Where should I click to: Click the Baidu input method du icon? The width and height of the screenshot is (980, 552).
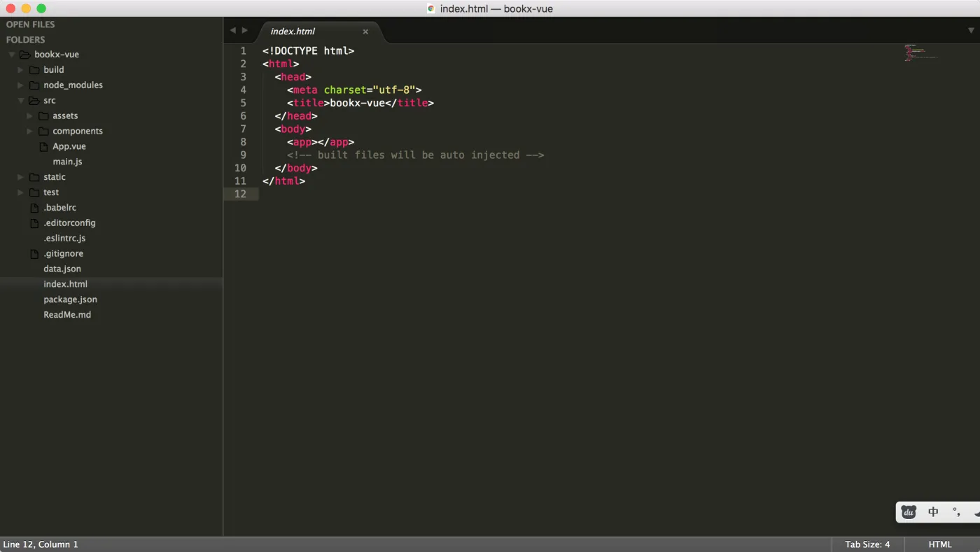coord(909,512)
